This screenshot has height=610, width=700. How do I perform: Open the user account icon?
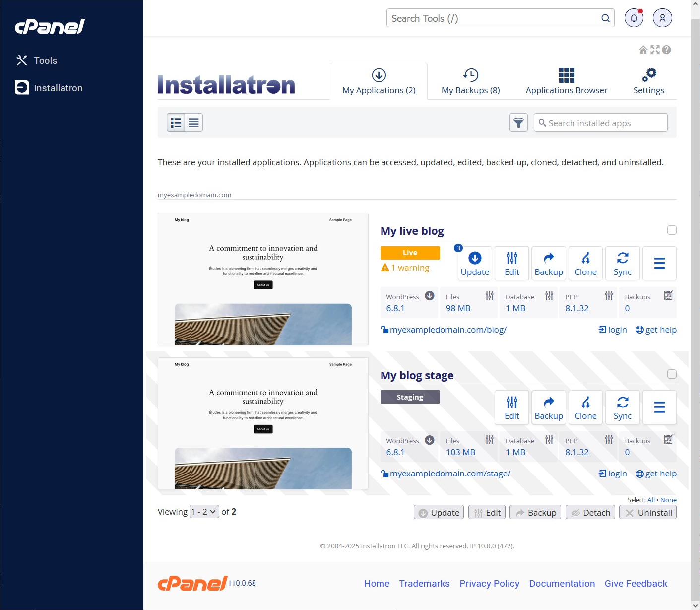coord(662,18)
